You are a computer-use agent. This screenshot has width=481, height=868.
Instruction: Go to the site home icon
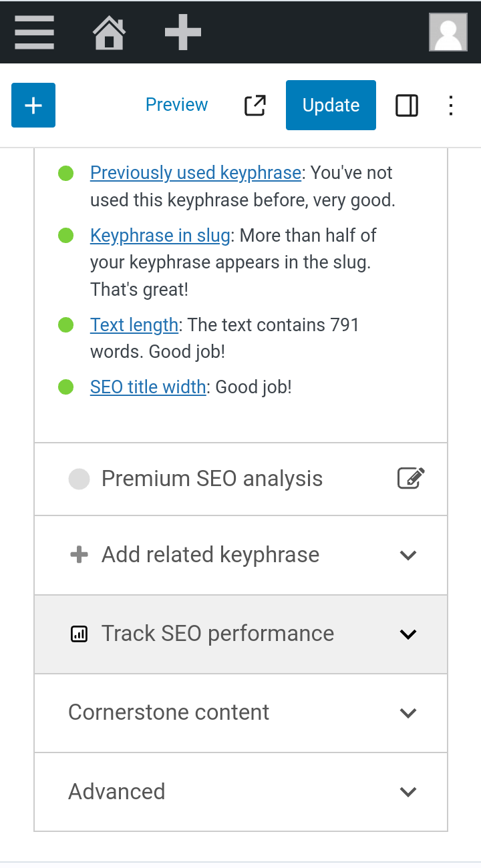point(109,33)
